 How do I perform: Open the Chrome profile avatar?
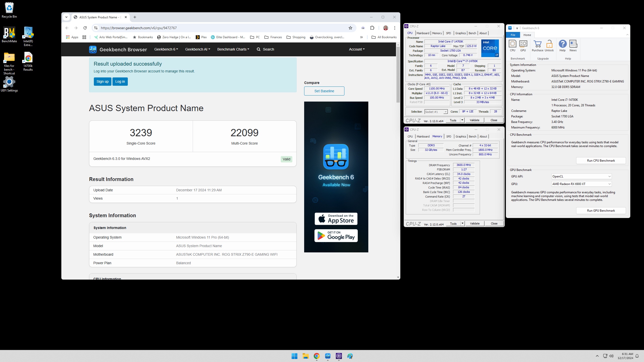386,28
